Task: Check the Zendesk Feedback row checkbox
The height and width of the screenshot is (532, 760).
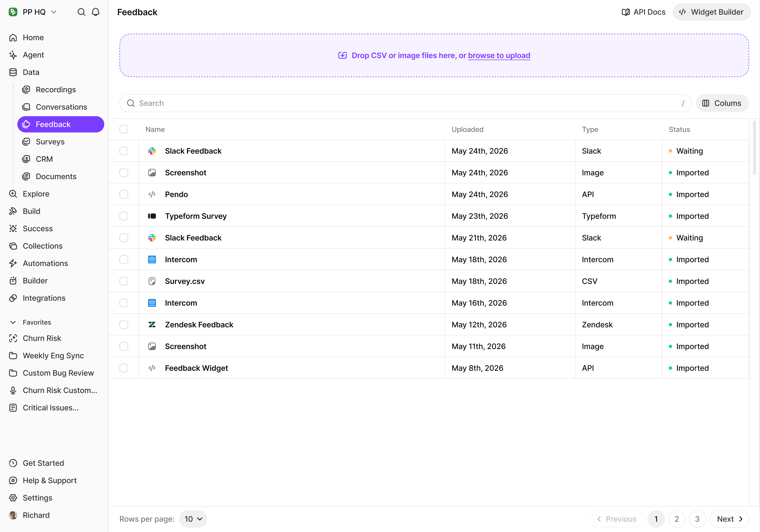Action: [124, 325]
